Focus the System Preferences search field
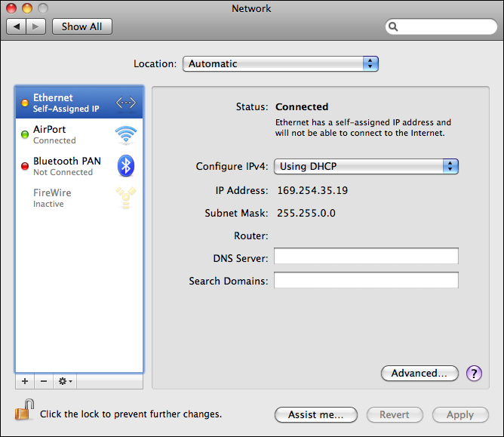 click(444, 26)
